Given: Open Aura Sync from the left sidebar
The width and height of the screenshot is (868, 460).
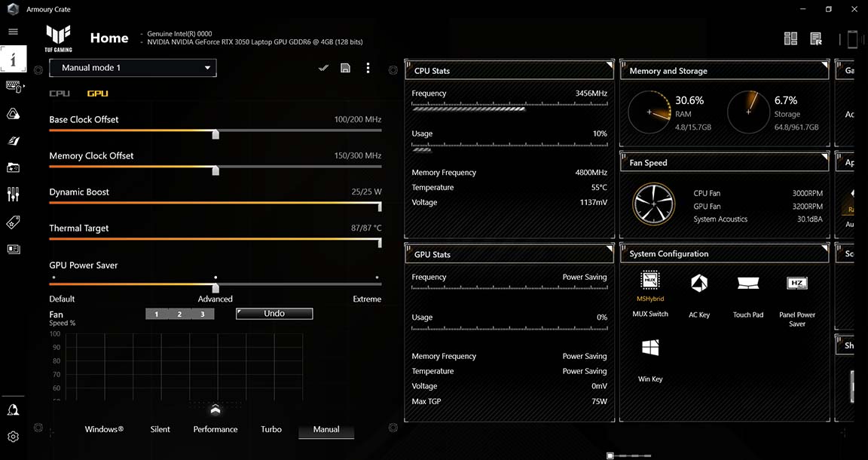Looking at the screenshot, I should pyautogui.click(x=13, y=113).
